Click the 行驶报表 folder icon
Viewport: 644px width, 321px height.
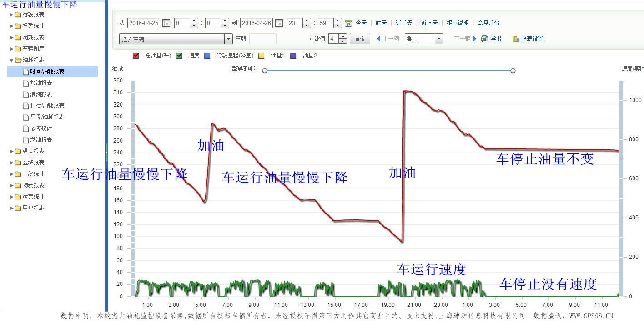click(18, 15)
